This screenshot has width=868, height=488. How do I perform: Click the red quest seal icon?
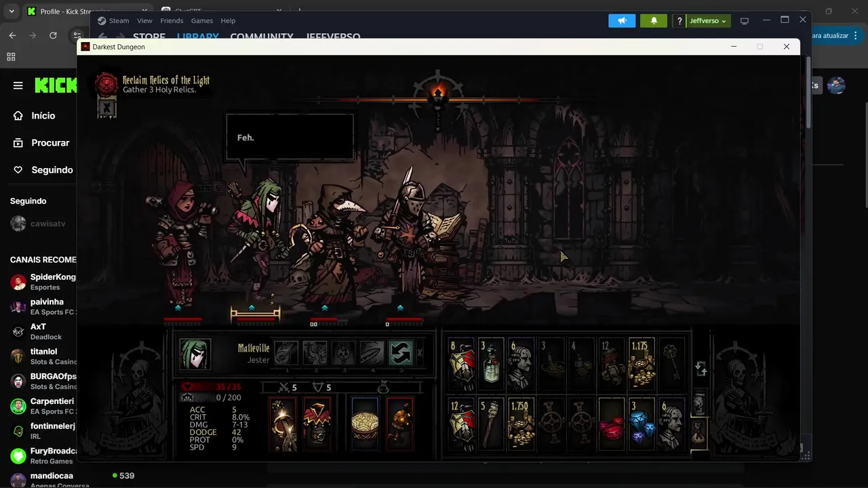[106, 84]
